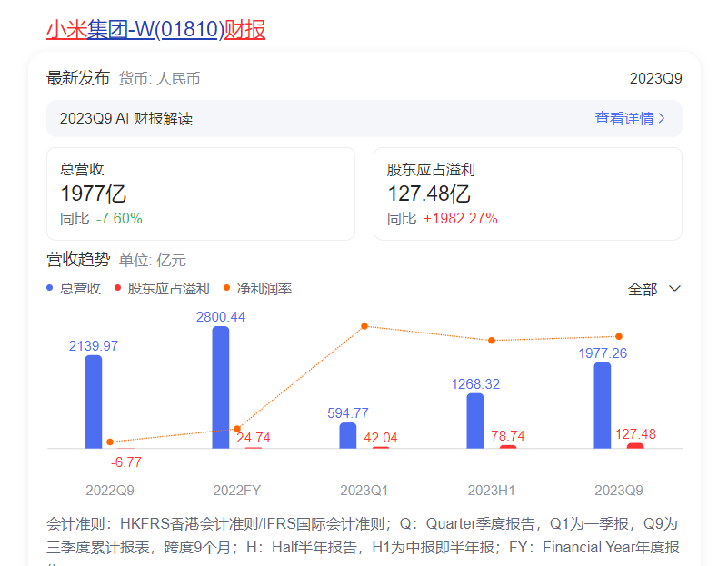This screenshot has width=728, height=566.
Task: Click the 单位: 亿元 unit label
Action: point(153,260)
